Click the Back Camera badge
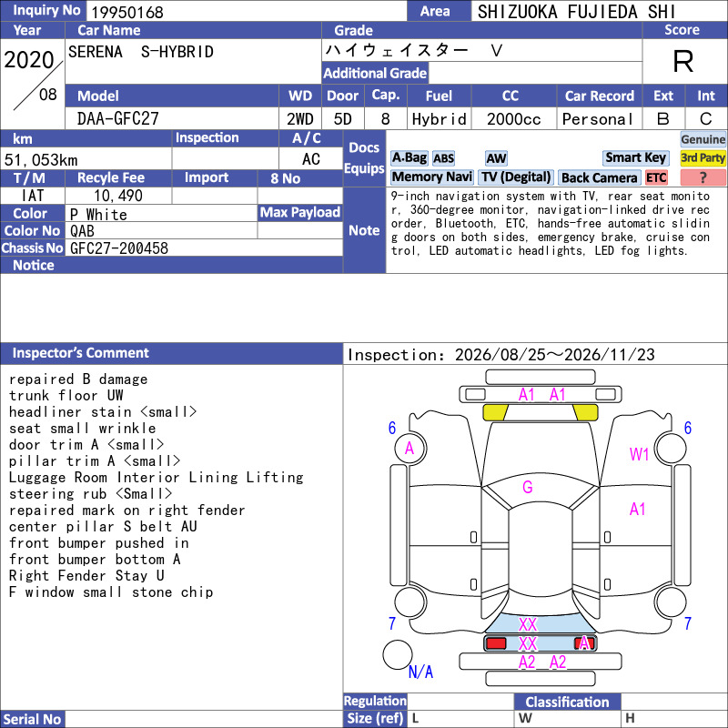The width and height of the screenshot is (728, 728). tap(599, 177)
